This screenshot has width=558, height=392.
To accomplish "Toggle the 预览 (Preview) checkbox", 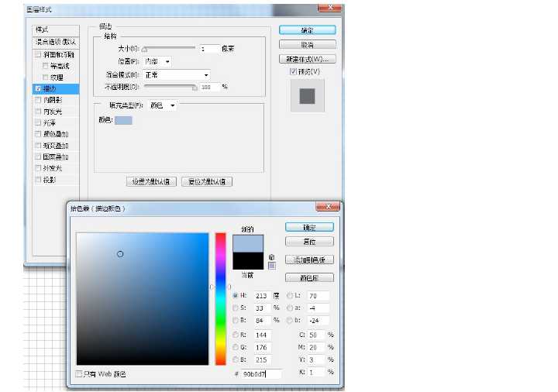I will pos(294,72).
